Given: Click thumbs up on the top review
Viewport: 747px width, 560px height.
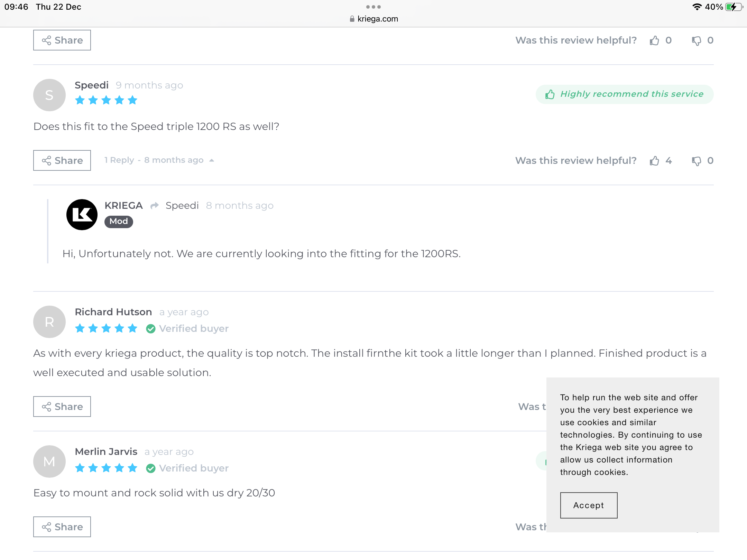Looking at the screenshot, I should point(654,40).
